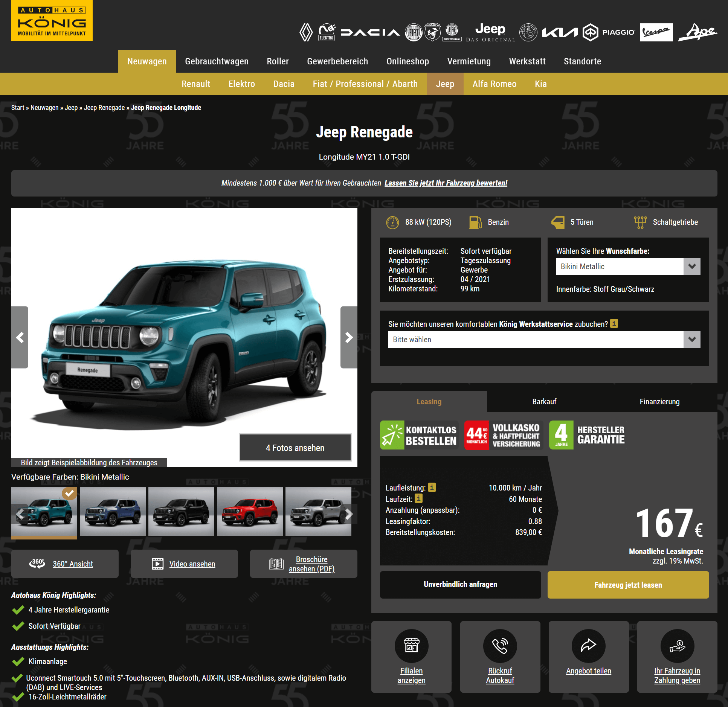Open Filialen anzeigen shop icon
The width and height of the screenshot is (728, 707).
pyautogui.click(x=412, y=646)
